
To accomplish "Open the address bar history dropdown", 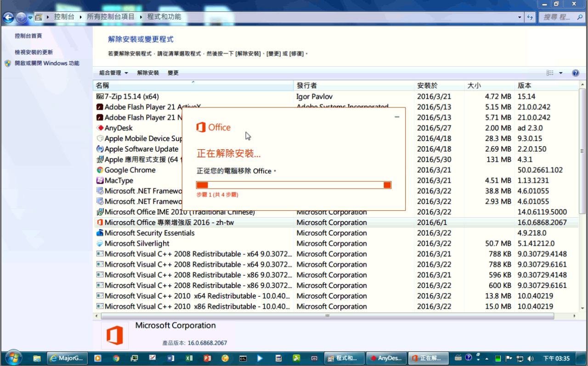I will pyautogui.click(x=520, y=17).
